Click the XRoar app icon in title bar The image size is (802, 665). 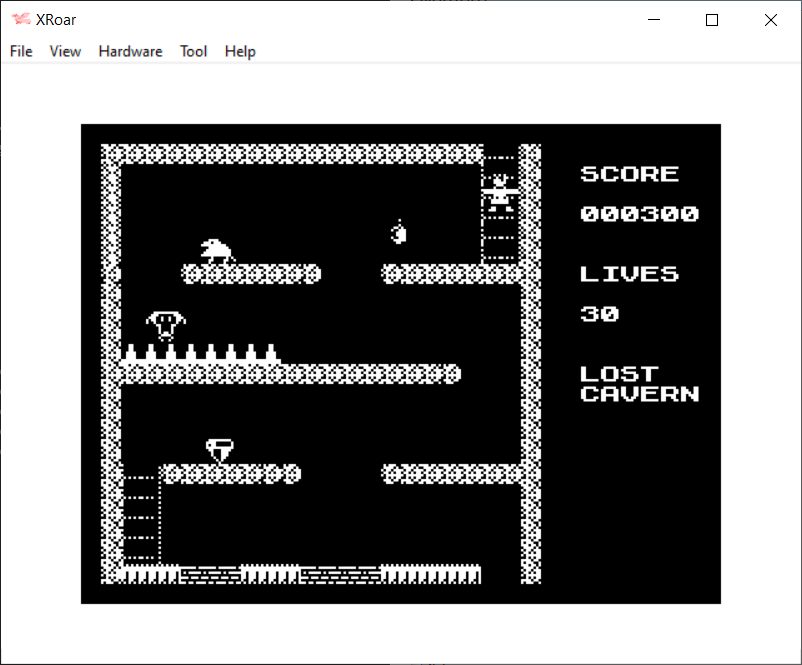point(20,20)
